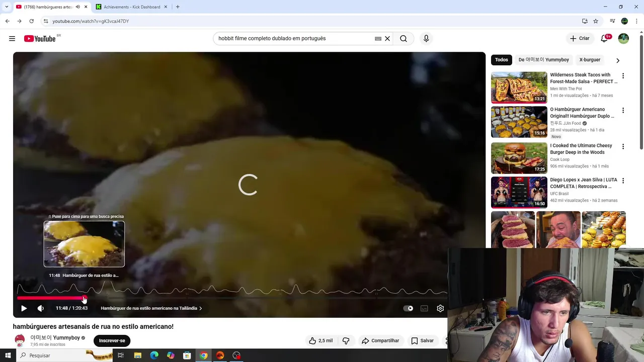Open Wilderness Steak Tacos video thumbnail
Viewport: 644px width, 362px height.
pyautogui.click(x=519, y=87)
